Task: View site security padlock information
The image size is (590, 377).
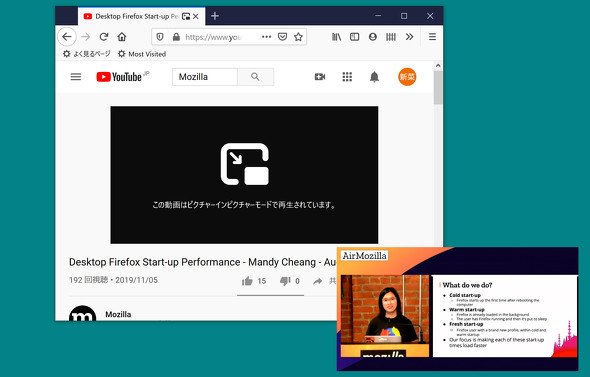Action: [x=176, y=37]
